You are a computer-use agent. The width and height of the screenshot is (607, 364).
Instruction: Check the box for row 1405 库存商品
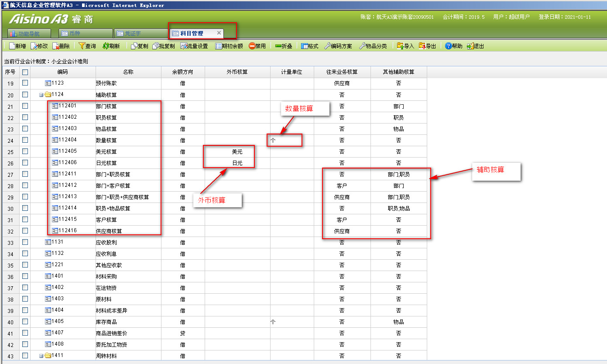coord(25,321)
